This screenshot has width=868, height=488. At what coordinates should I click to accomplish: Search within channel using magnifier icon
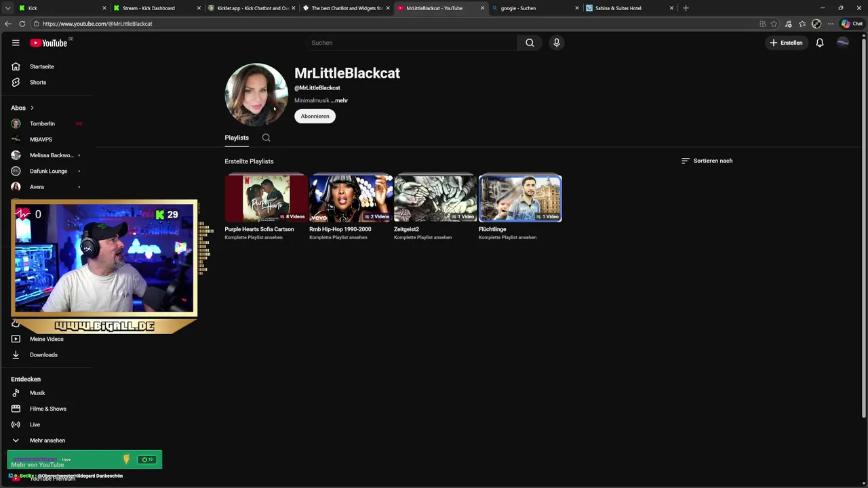[267, 138]
